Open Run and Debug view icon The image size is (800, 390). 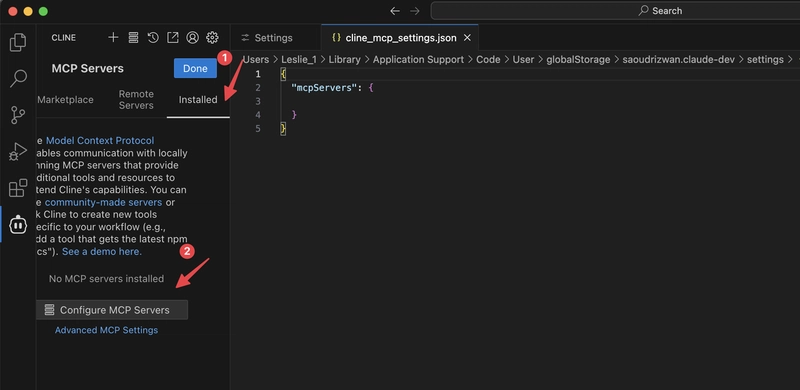pyautogui.click(x=18, y=152)
